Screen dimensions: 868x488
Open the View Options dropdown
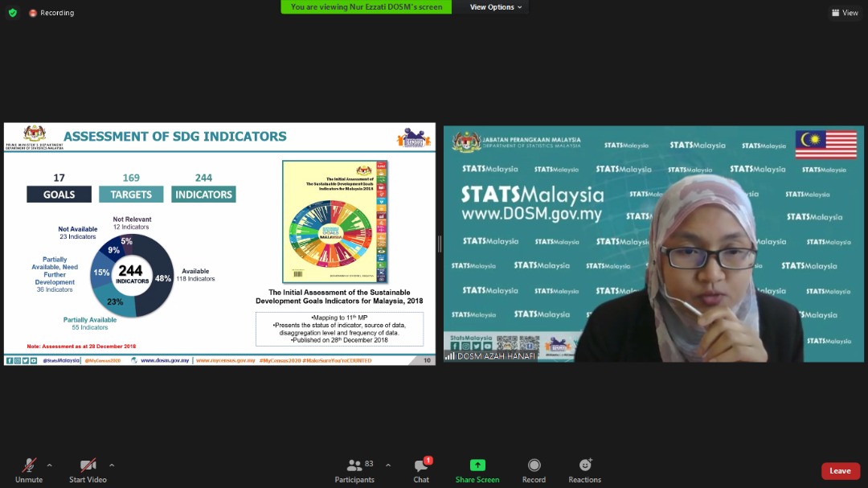[495, 7]
